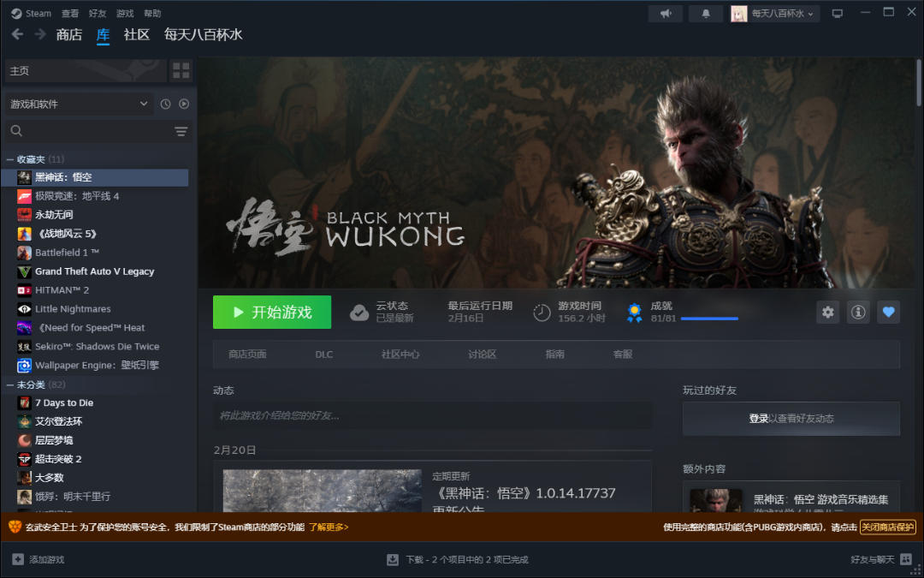Viewport: 924px width, 578px height.
Task: Open achievements via the ribbon badge icon
Action: 634,313
